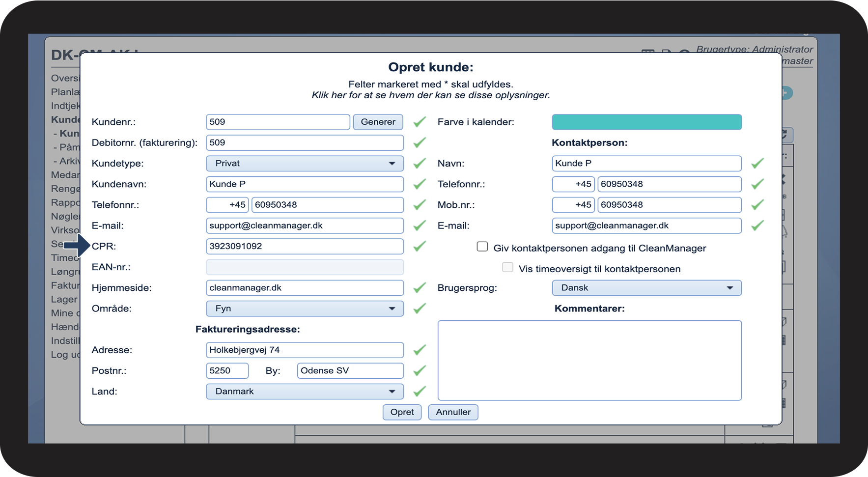The width and height of the screenshot is (868, 477).
Task: Open the Land dropdown showing Danmark
Action: [305, 392]
